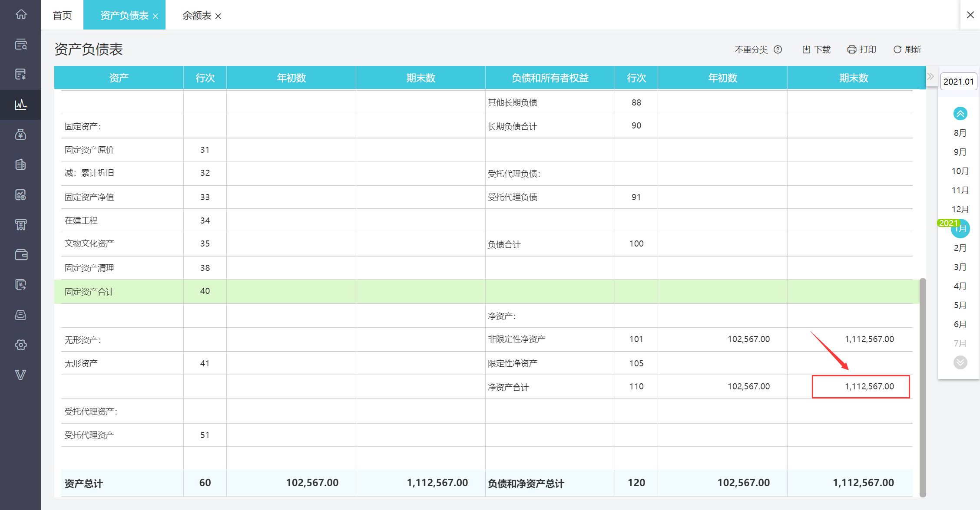
Task: Click 资产总计 期末数 1,112,567.00
Action: 437,483
